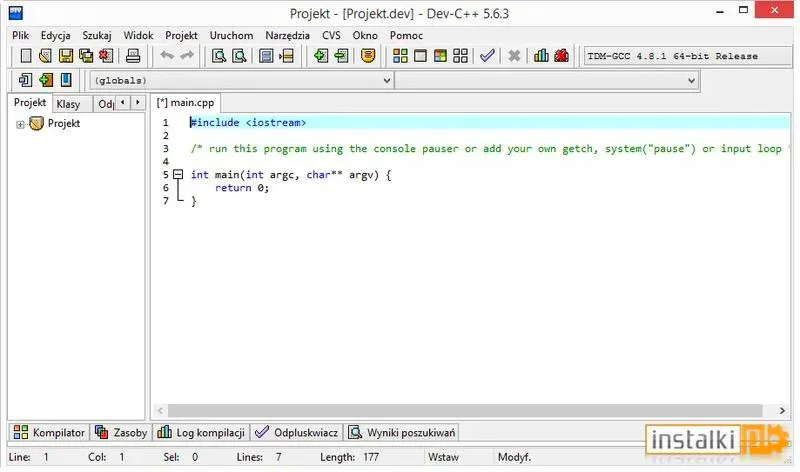This screenshot has width=800, height=472.
Task: Open the Uruchom menu
Action: 231,36
